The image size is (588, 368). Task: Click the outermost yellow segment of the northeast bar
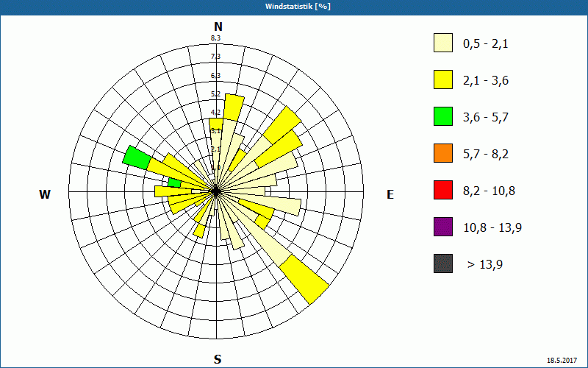click(282, 124)
